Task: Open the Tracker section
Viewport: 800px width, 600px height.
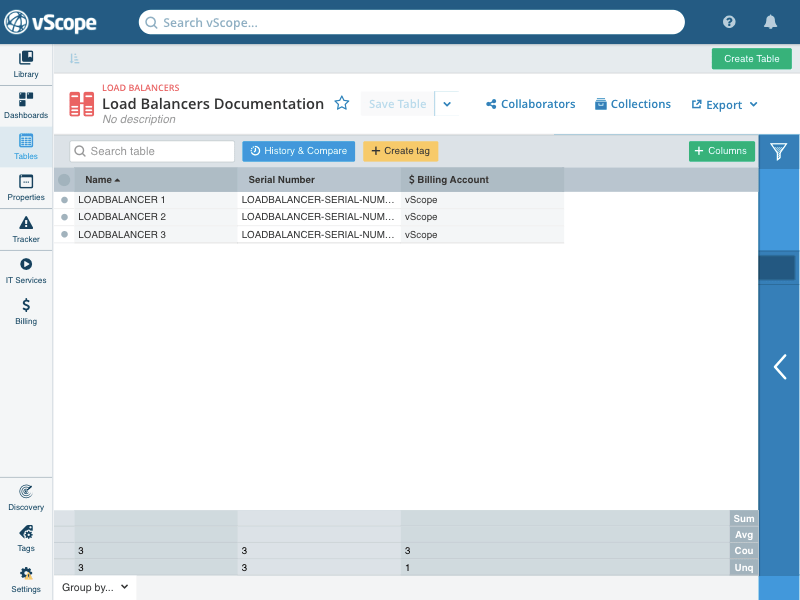Action: click(x=26, y=230)
